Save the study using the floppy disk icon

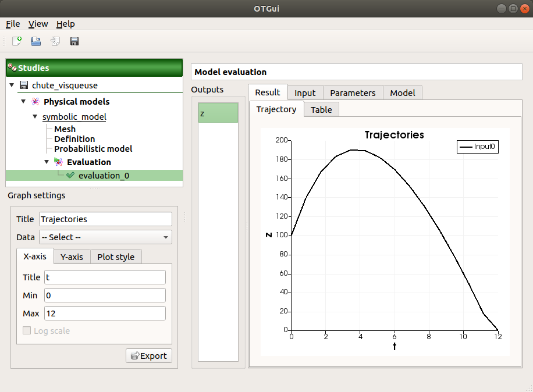(x=74, y=41)
